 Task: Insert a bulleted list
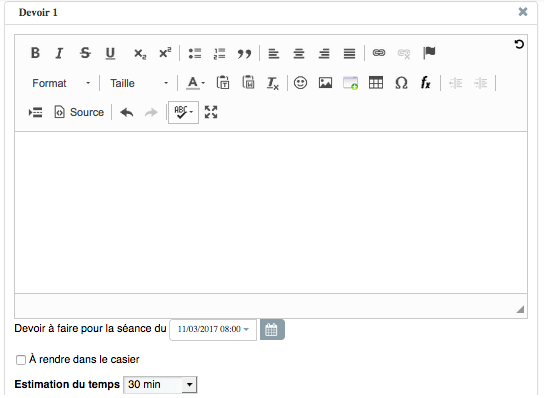coord(195,53)
